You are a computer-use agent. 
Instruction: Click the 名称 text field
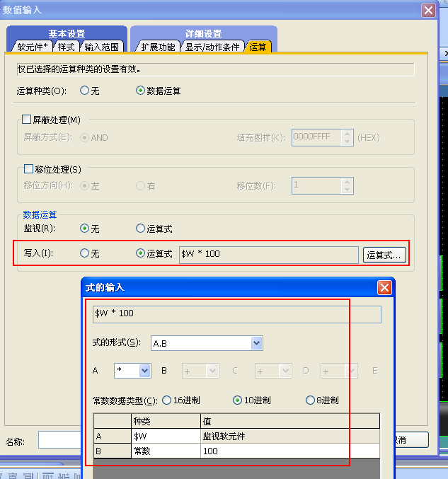coord(60,441)
